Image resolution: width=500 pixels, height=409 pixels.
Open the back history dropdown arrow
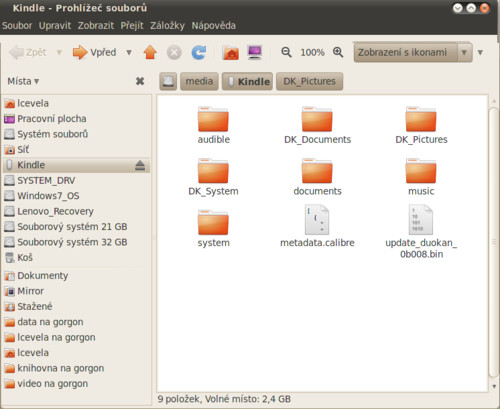coord(59,52)
